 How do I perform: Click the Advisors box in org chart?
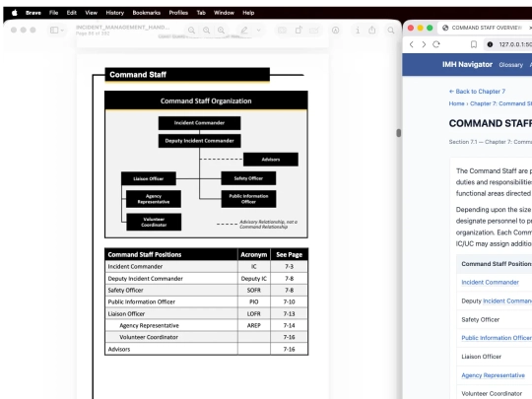pos(271,160)
